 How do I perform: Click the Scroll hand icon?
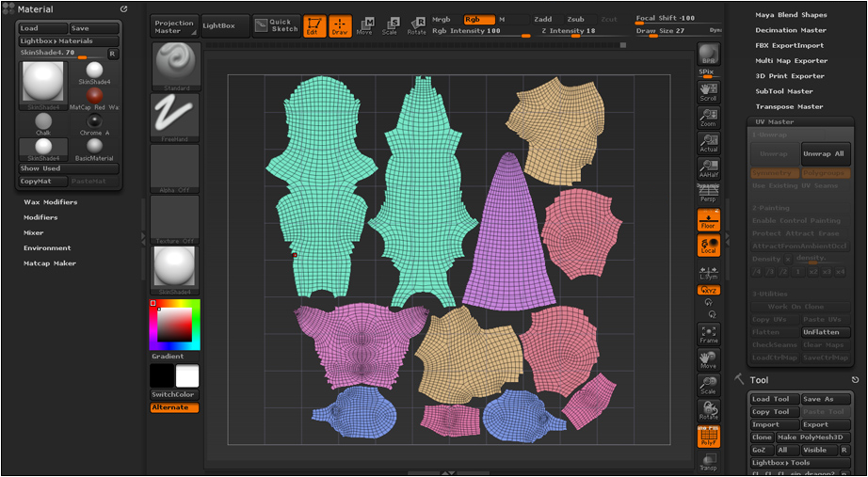(709, 92)
